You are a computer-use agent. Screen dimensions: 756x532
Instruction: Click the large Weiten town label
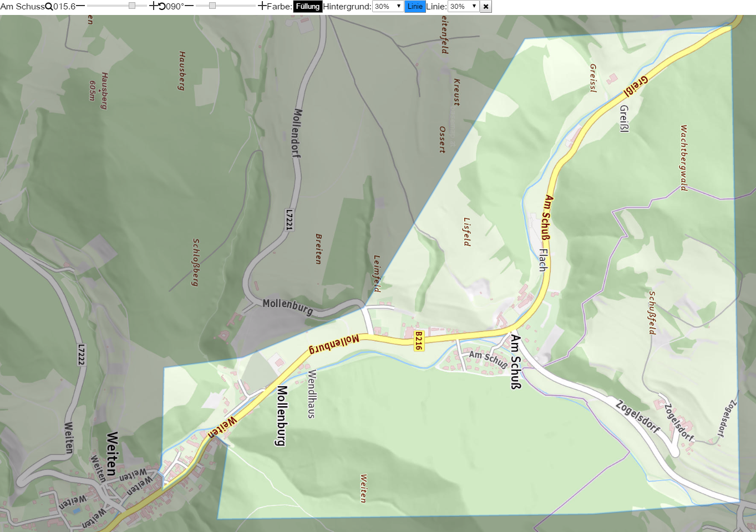point(112,454)
